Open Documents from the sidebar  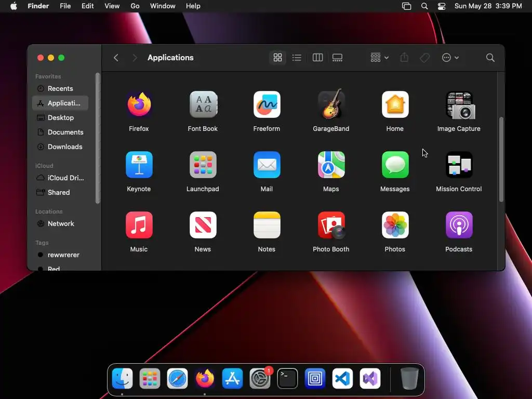click(x=60, y=132)
